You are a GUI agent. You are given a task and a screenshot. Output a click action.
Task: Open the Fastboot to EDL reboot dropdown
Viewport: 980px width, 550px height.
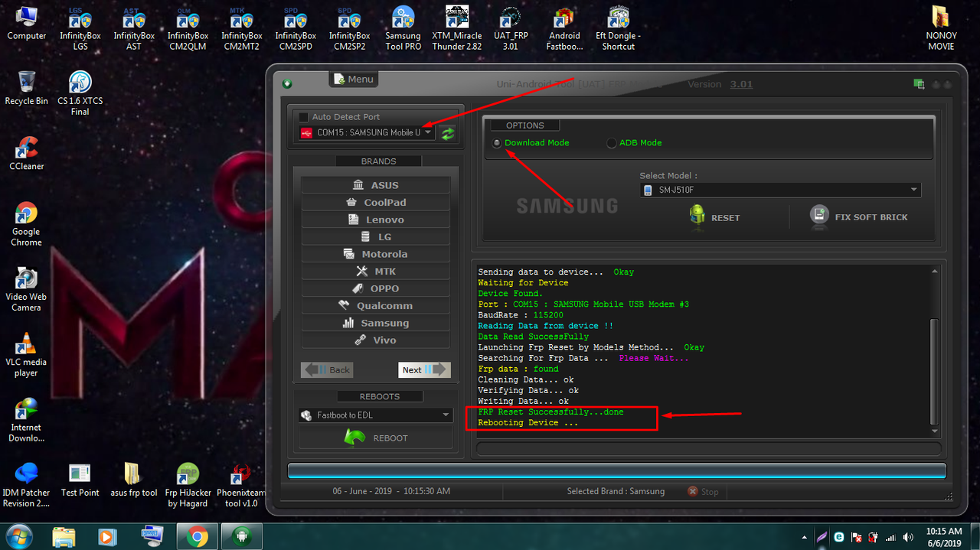click(x=376, y=415)
